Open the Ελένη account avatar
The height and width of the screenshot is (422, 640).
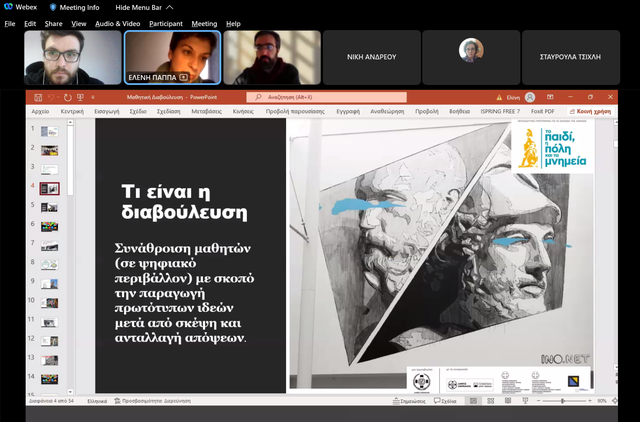point(530,97)
